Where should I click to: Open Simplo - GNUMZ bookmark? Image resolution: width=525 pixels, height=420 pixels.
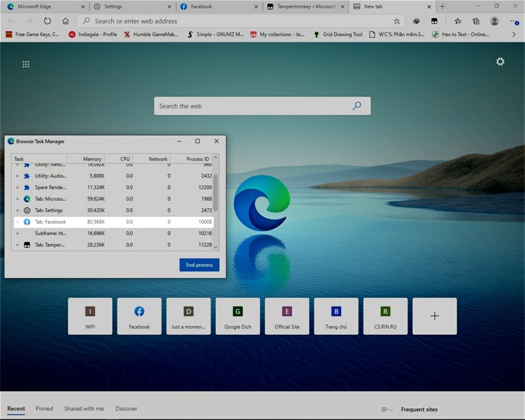216,34
